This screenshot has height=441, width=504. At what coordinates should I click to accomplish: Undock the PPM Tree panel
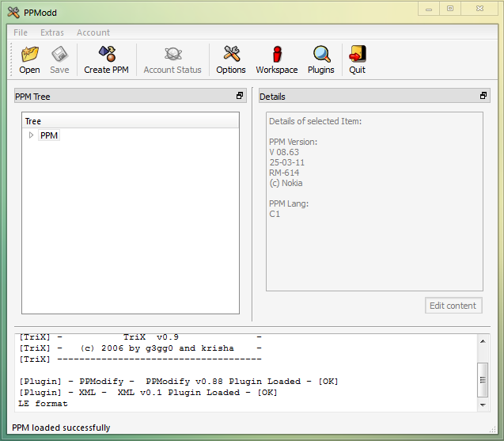[240, 96]
